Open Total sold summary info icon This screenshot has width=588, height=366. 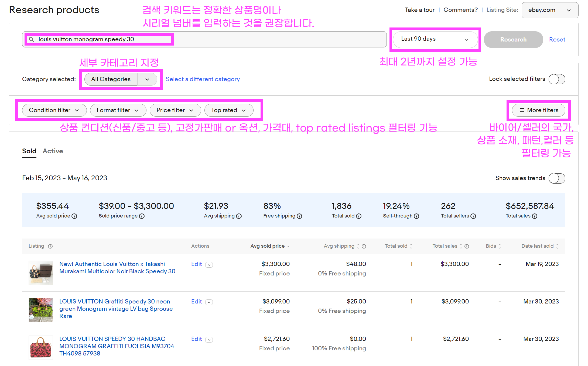click(x=359, y=216)
